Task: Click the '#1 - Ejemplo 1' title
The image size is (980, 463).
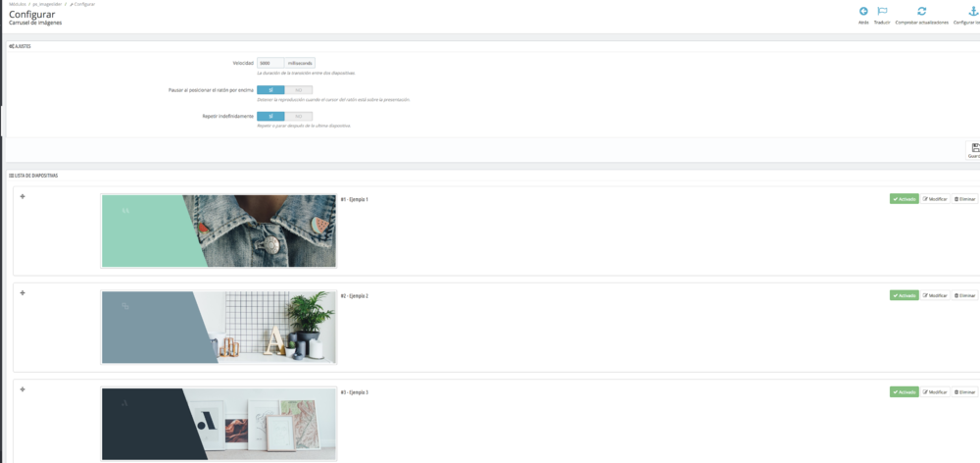Action: [x=355, y=199]
